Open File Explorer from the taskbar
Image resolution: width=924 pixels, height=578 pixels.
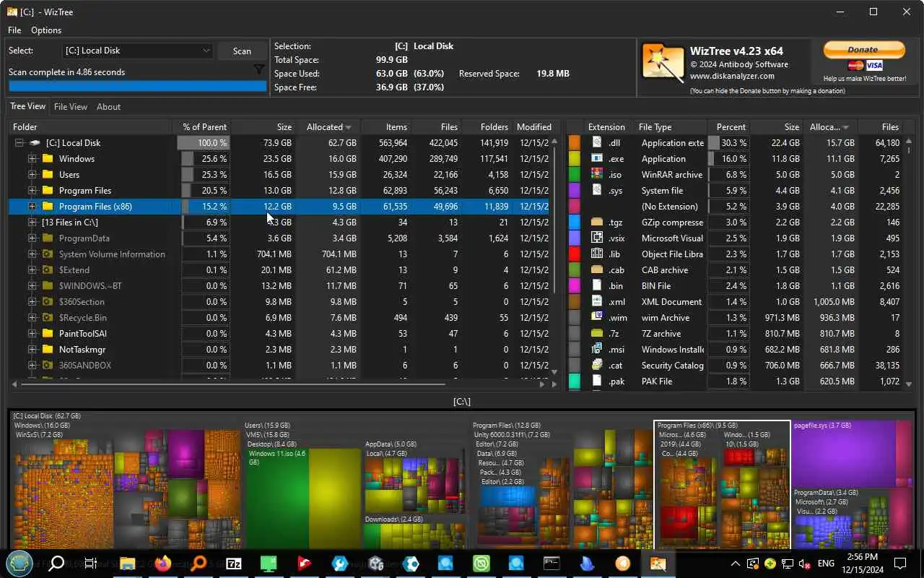[128, 564]
